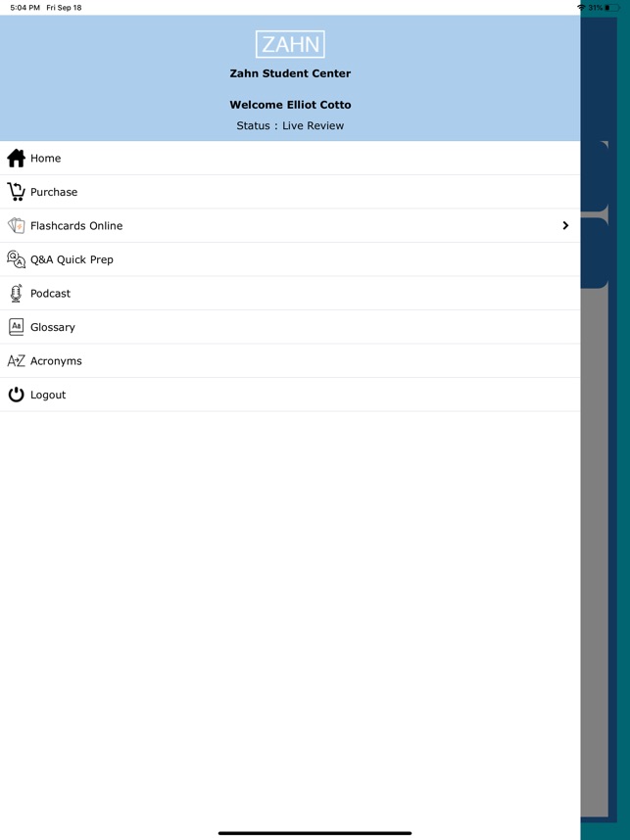630x840 pixels.
Task: Tap the Q&A bubbles icon
Action: 16,259
